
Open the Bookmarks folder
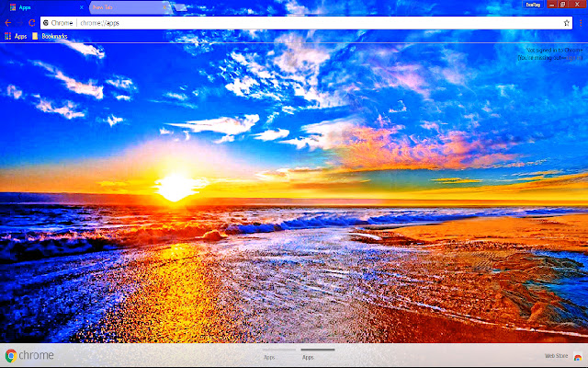click(x=50, y=36)
